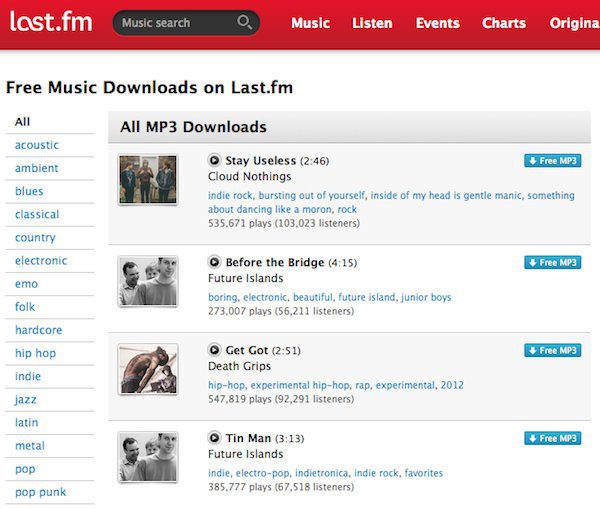Screen dimensions: 600x508
Task: Open the '2012' tag
Action: click(452, 385)
